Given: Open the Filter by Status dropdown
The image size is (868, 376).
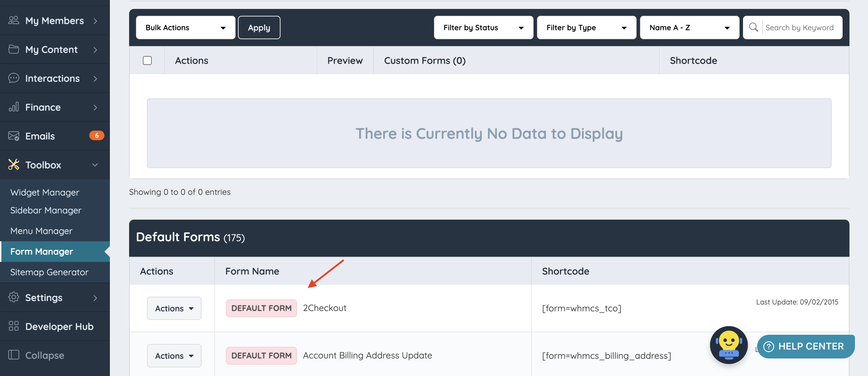Looking at the screenshot, I should pyautogui.click(x=483, y=27).
